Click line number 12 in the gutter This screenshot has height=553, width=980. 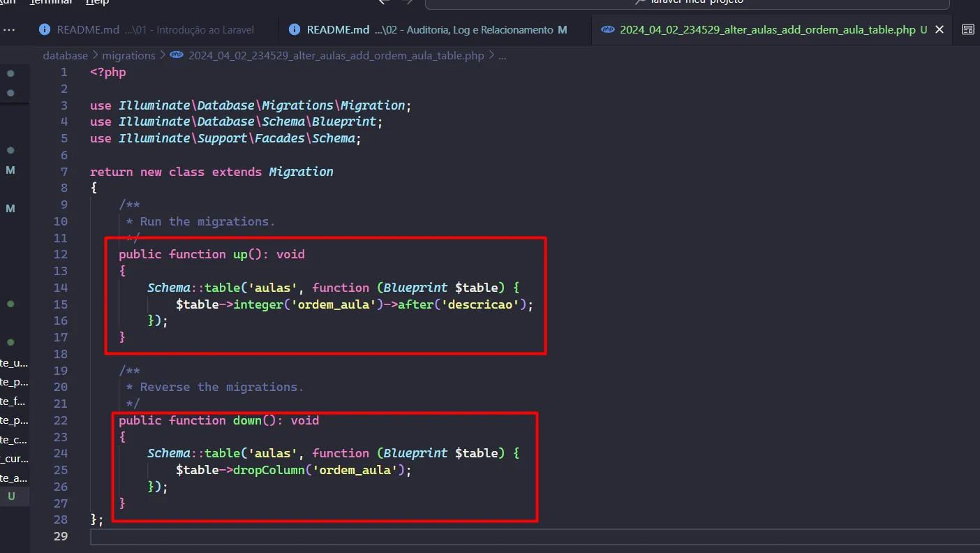pos(60,254)
